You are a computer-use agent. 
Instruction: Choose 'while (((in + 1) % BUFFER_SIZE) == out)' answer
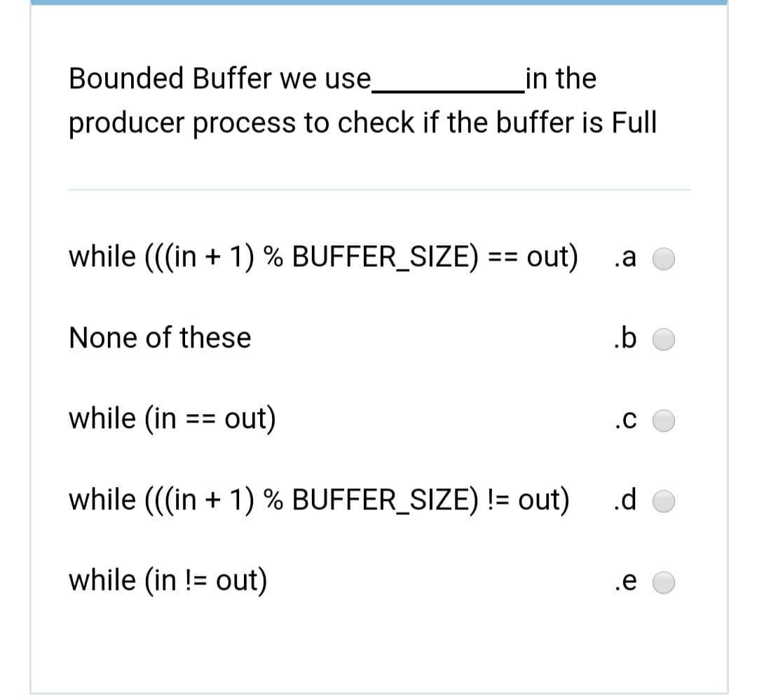click(x=663, y=258)
